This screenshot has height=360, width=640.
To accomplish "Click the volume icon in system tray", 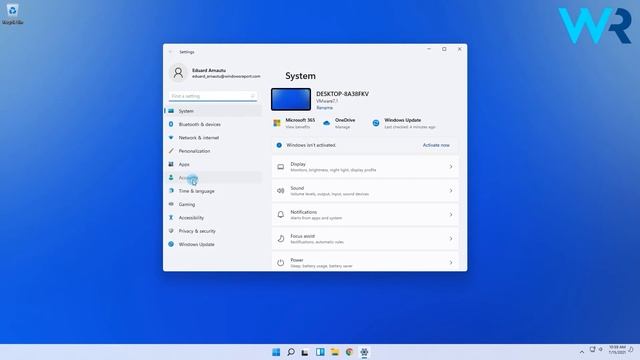I will click(600, 349).
